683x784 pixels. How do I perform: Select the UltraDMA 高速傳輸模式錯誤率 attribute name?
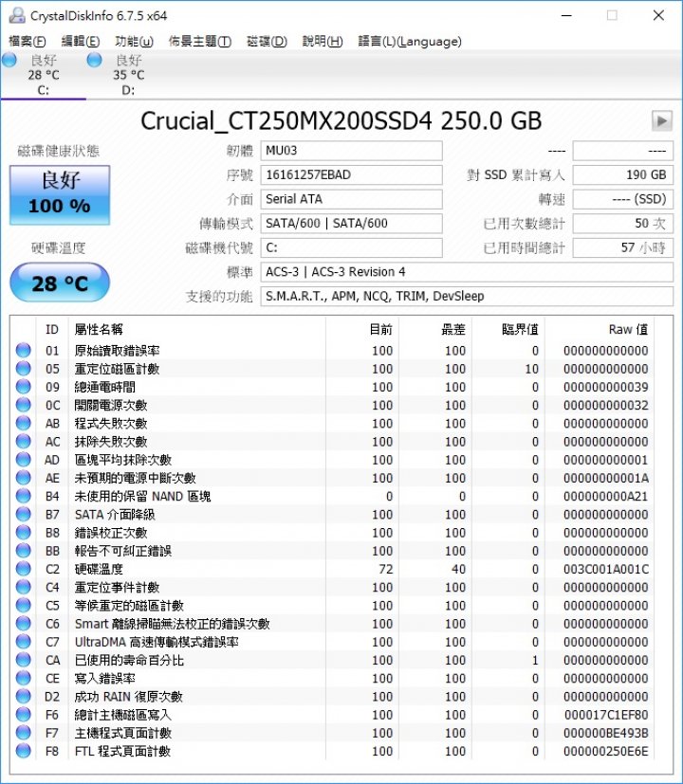157,642
